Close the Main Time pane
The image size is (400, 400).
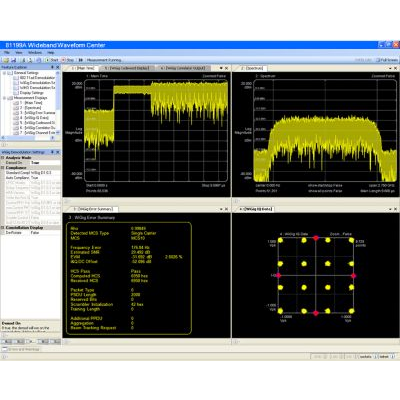pyautogui.click(x=227, y=68)
